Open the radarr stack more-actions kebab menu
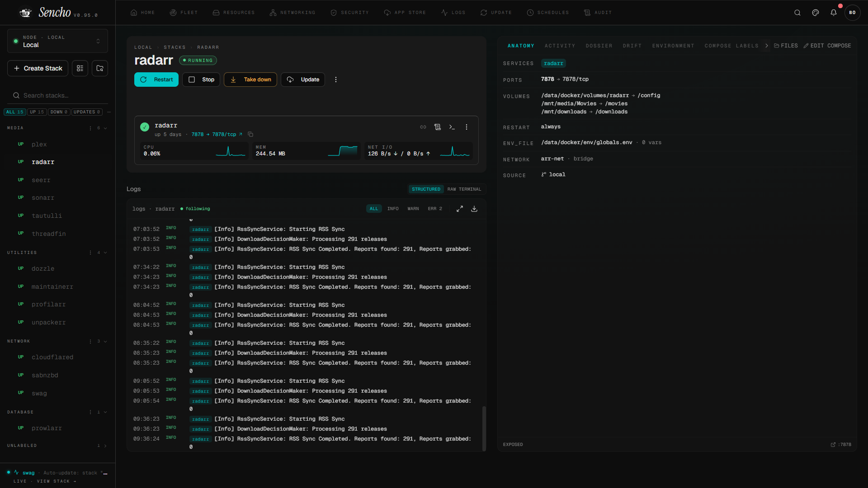Image resolution: width=868 pixels, height=488 pixels. tap(335, 80)
